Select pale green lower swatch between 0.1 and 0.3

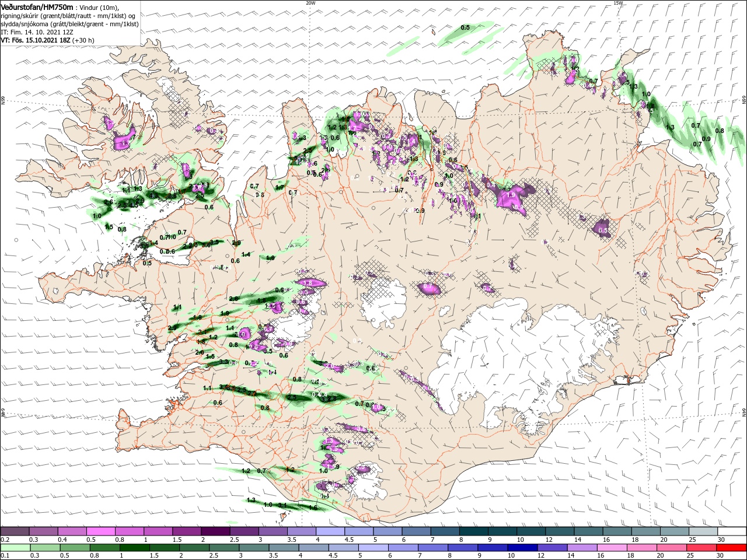(x=15, y=548)
